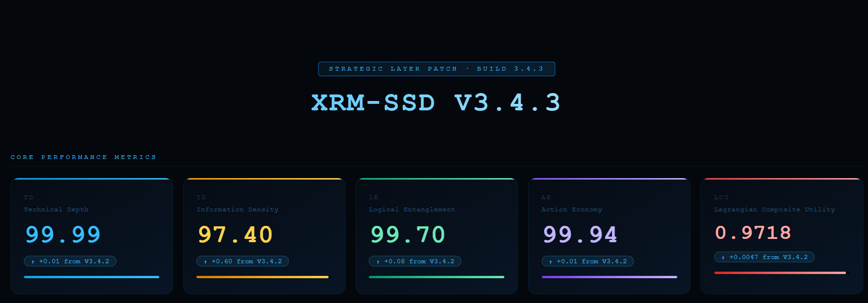The image size is (868, 303).
Task: Select the 99.94 Action Economy value
Action: [x=580, y=234]
